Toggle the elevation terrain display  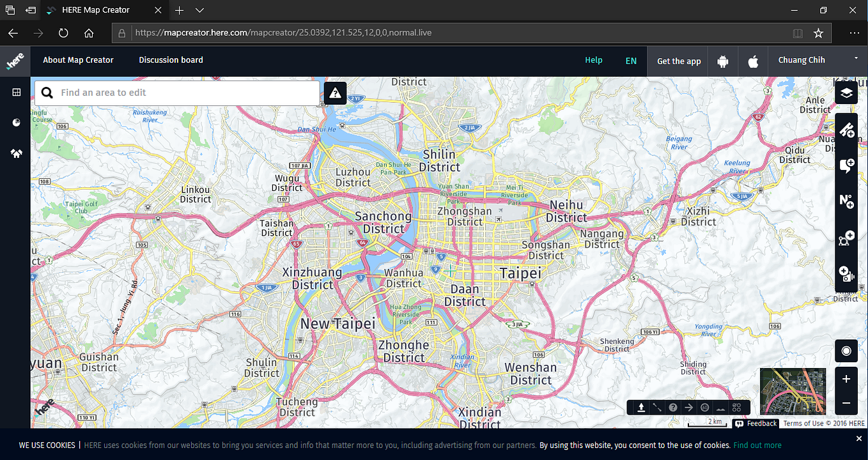(x=720, y=407)
